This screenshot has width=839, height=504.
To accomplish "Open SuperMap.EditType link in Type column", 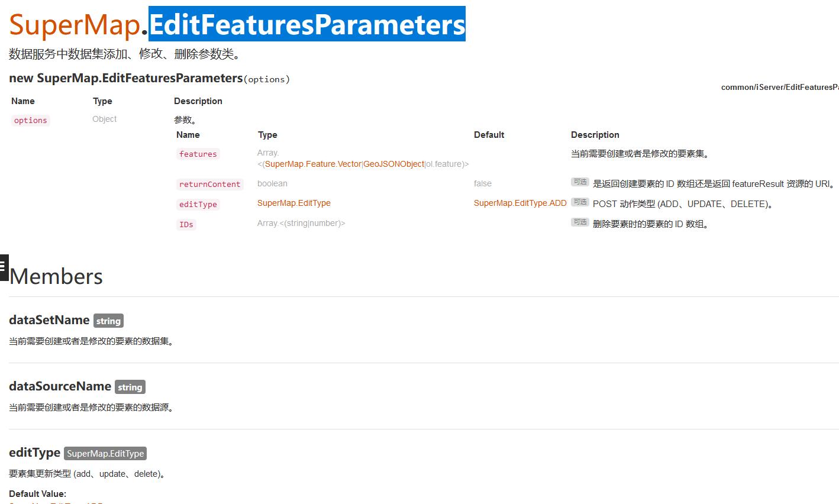I will [294, 203].
